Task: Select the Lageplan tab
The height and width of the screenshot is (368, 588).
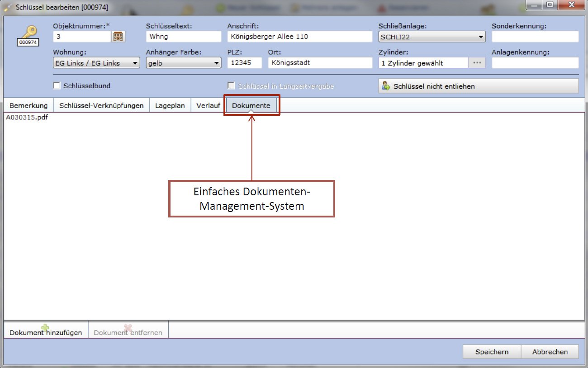Action: [170, 105]
